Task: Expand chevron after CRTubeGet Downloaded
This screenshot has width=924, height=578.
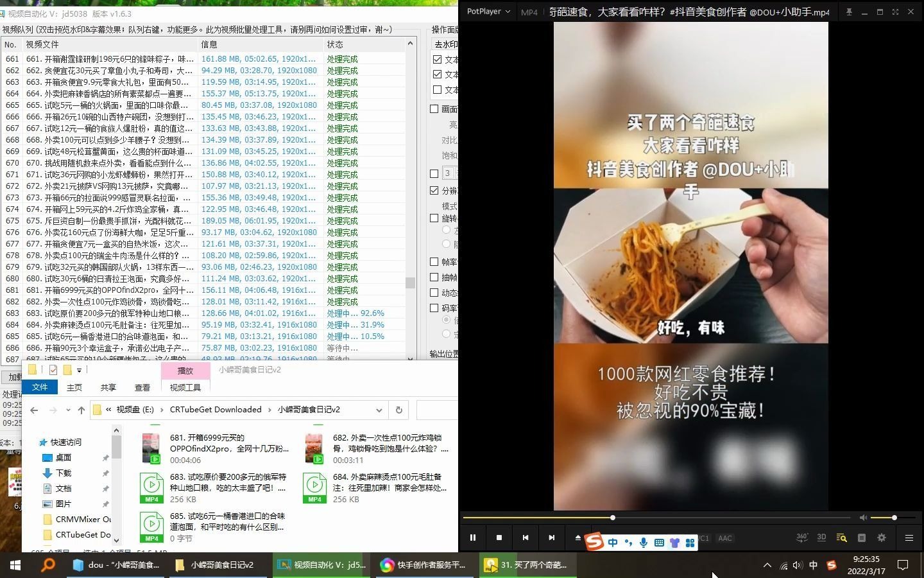Action: point(269,410)
